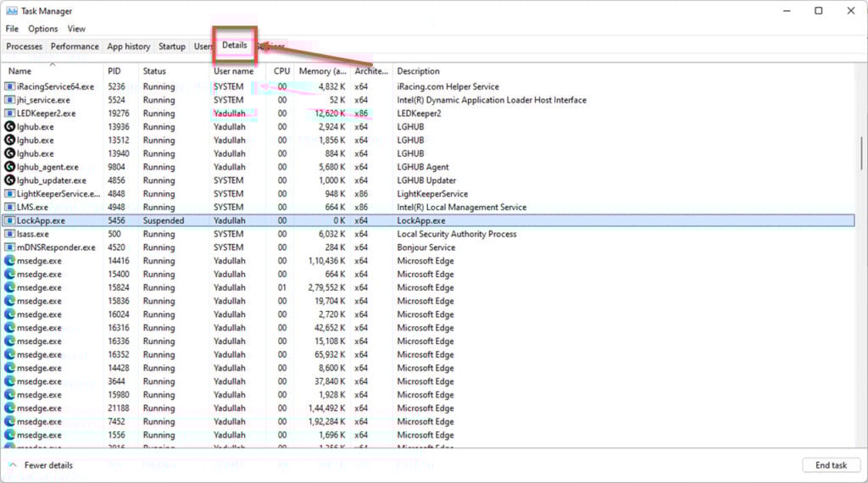Click the Edge icon for msedge.exe PID 16024

click(x=9, y=314)
